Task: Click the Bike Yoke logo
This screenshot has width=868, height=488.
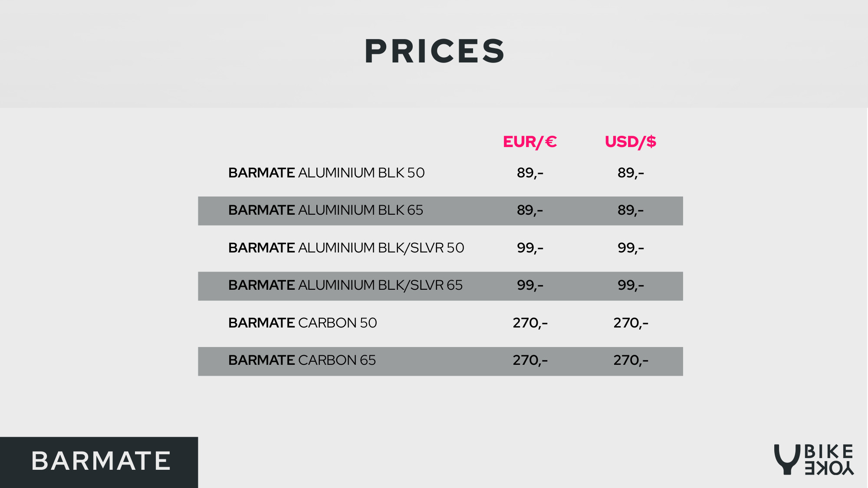Action: (814, 459)
